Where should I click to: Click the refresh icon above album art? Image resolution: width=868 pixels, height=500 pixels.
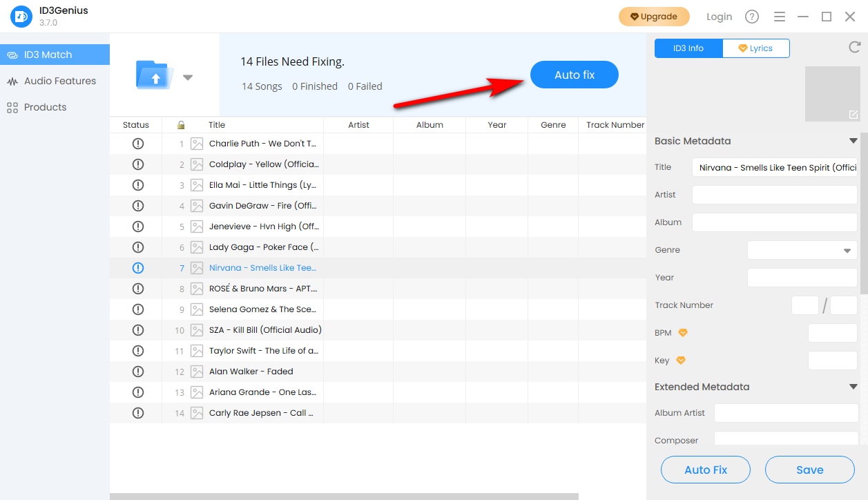click(x=854, y=47)
